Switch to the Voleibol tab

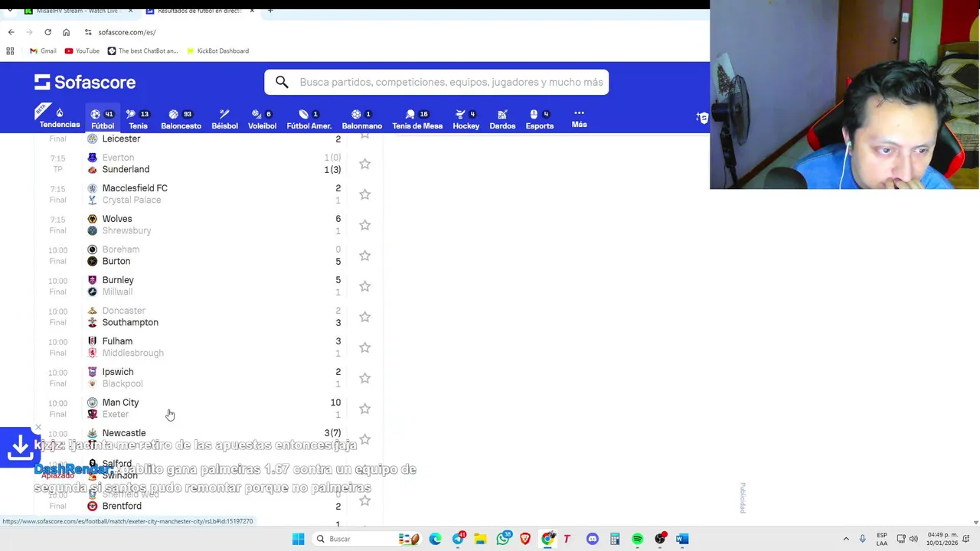pos(262,119)
